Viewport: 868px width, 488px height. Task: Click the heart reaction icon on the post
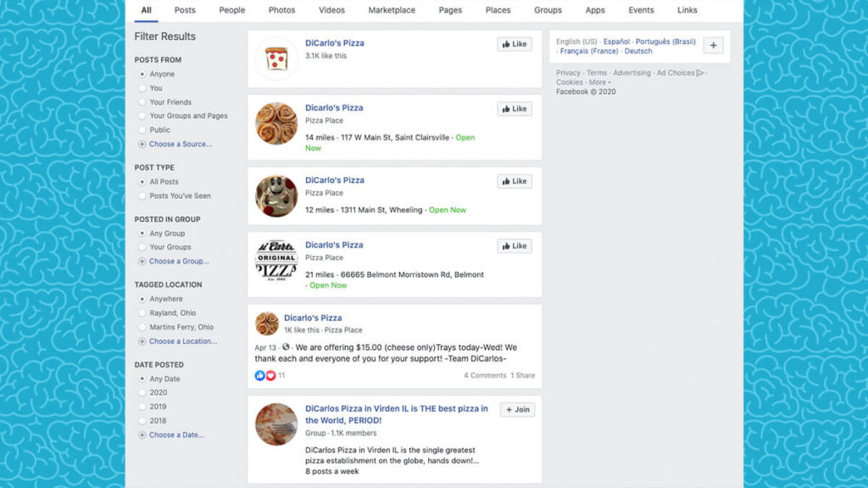click(x=271, y=375)
